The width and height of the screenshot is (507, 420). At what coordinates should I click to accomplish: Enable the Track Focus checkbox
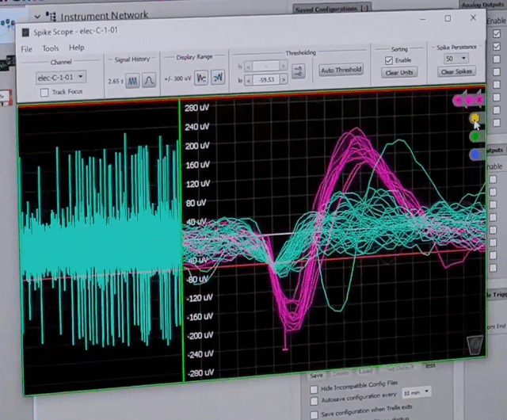pos(44,93)
